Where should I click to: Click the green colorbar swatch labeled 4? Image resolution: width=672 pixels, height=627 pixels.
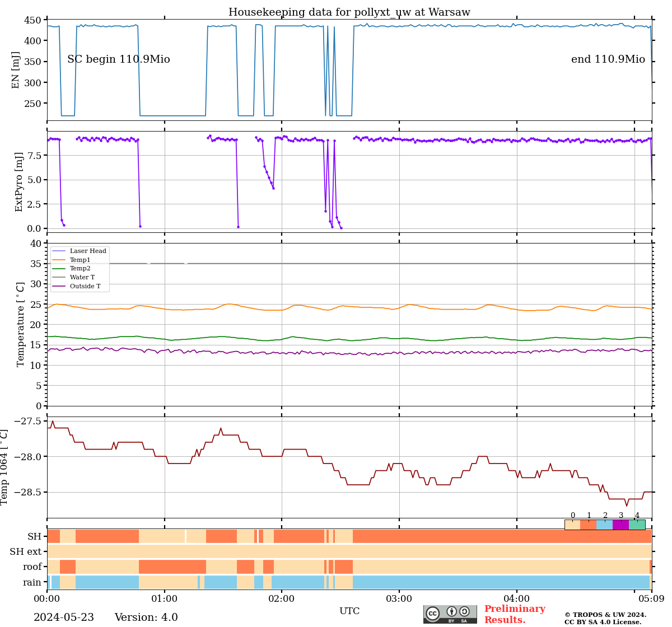[637, 525]
